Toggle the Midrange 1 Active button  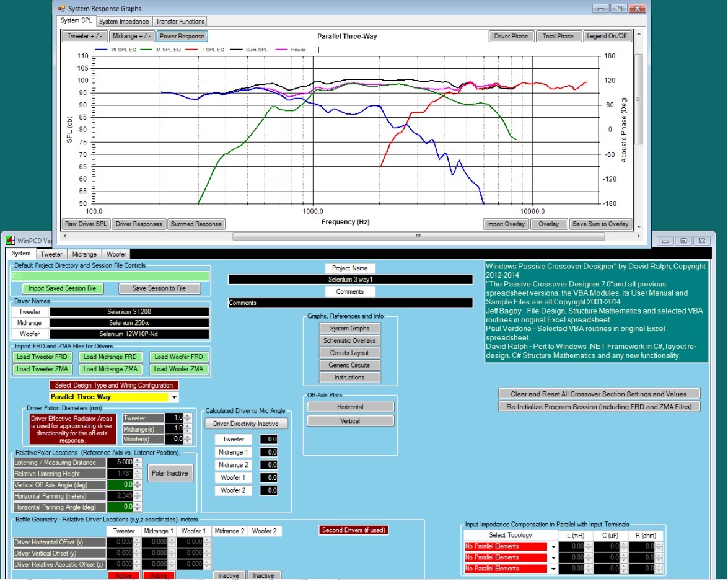(159, 575)
